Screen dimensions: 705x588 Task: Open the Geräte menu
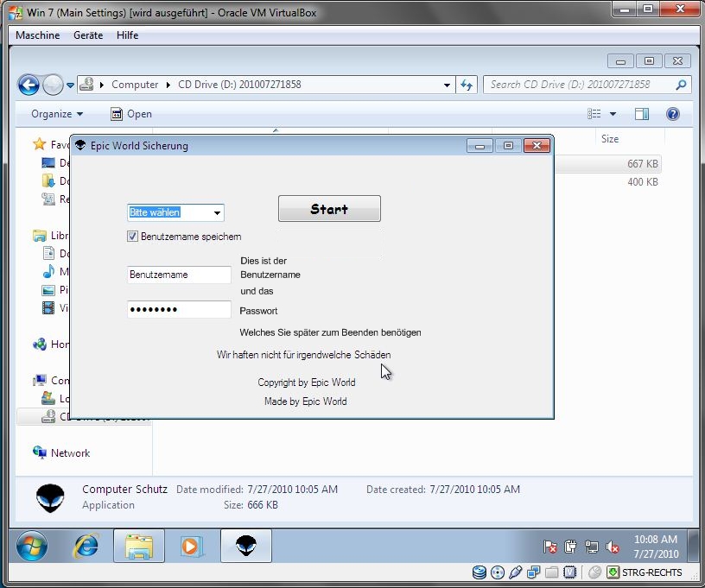pyautogui.click(x=88, y=35)
